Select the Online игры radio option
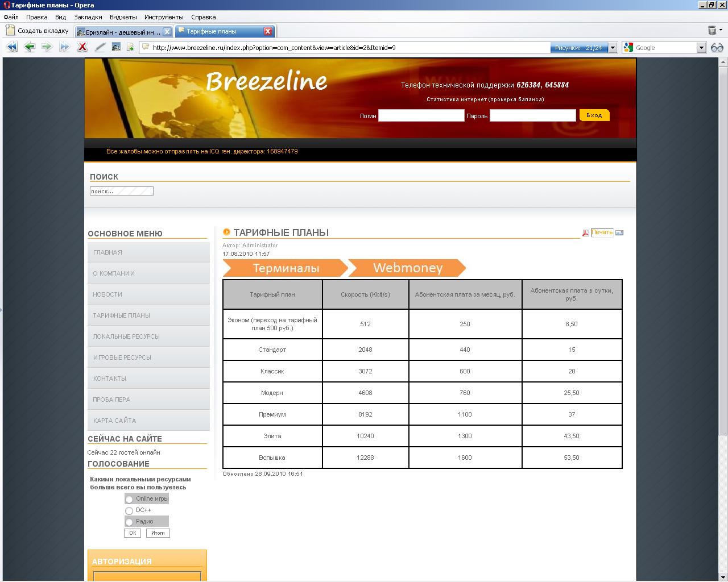Viewport: 728px width, 582px height. 129,499
